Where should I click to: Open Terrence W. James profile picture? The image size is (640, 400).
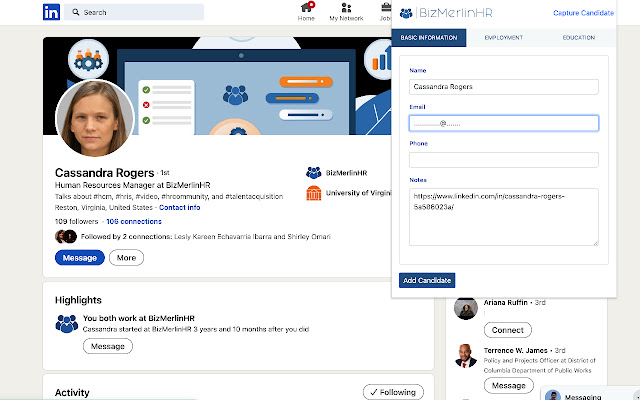466,356
